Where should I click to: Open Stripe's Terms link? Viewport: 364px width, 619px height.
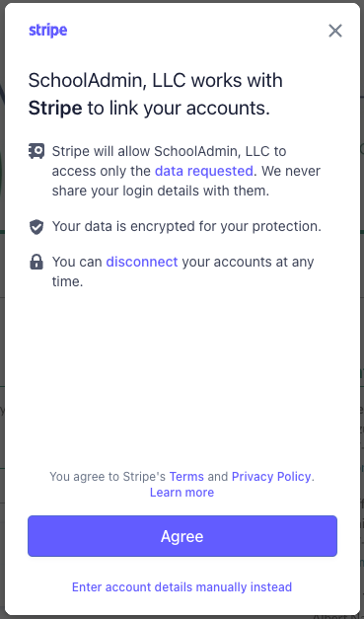(x=186, y=477)
